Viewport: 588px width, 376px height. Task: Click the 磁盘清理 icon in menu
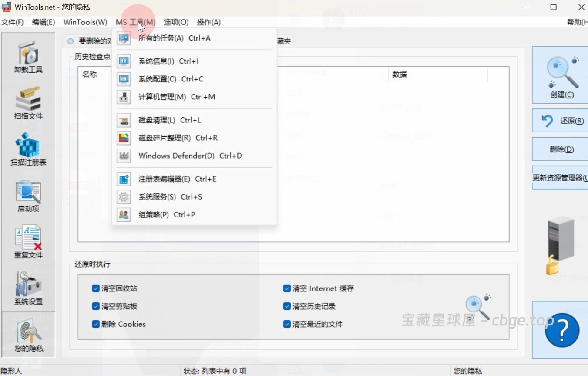[124, 120]
